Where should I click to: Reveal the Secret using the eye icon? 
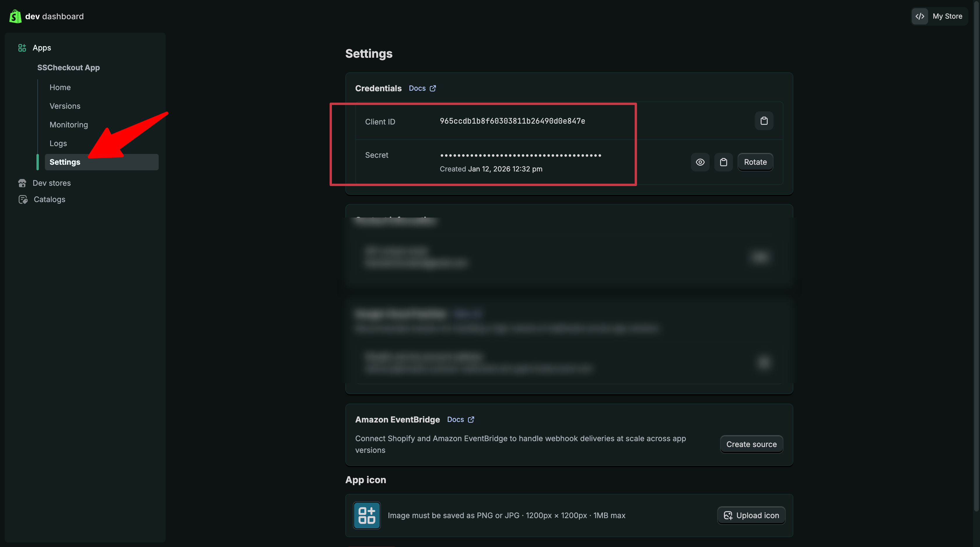[700, 162]
